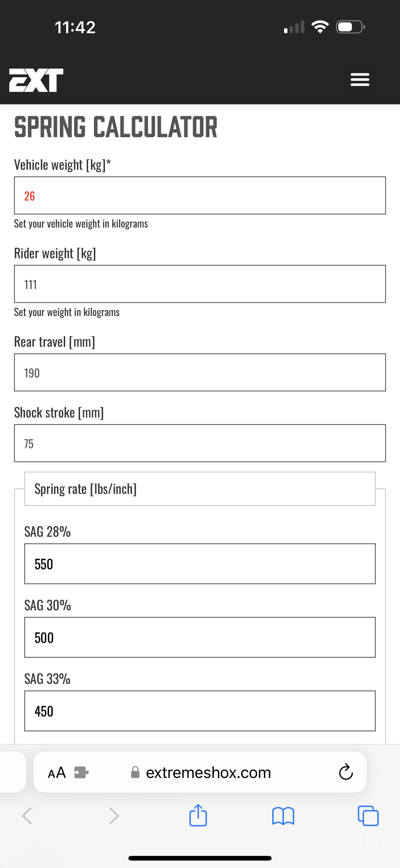This screenshot has height=868, width=400.
Task: Go back to the previous page
Action: (27, 816)
